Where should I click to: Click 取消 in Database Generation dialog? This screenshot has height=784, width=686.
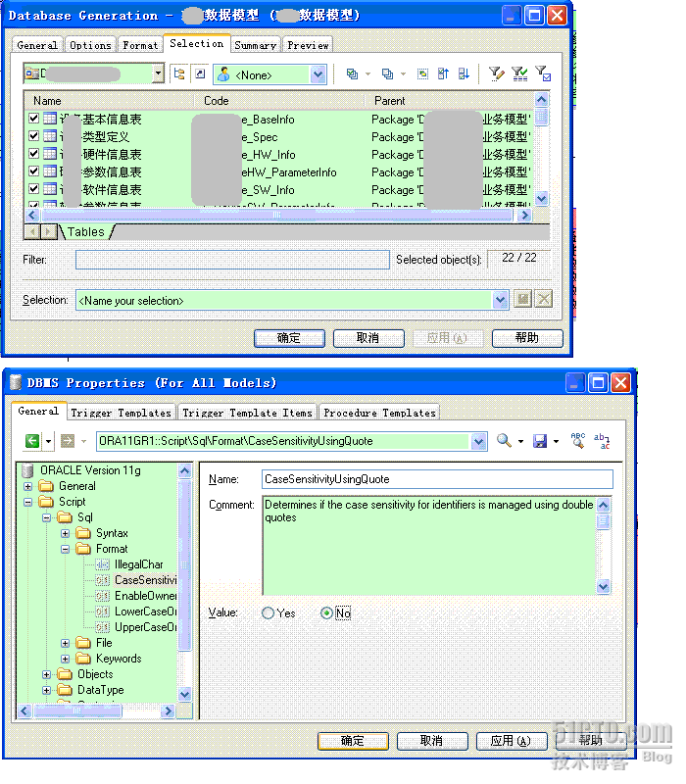tap(368, 338)
